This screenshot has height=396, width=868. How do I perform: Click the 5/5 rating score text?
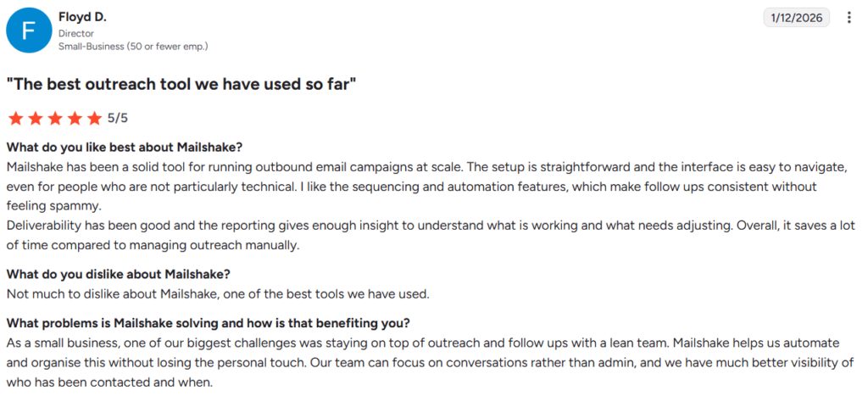click(117, 118)
